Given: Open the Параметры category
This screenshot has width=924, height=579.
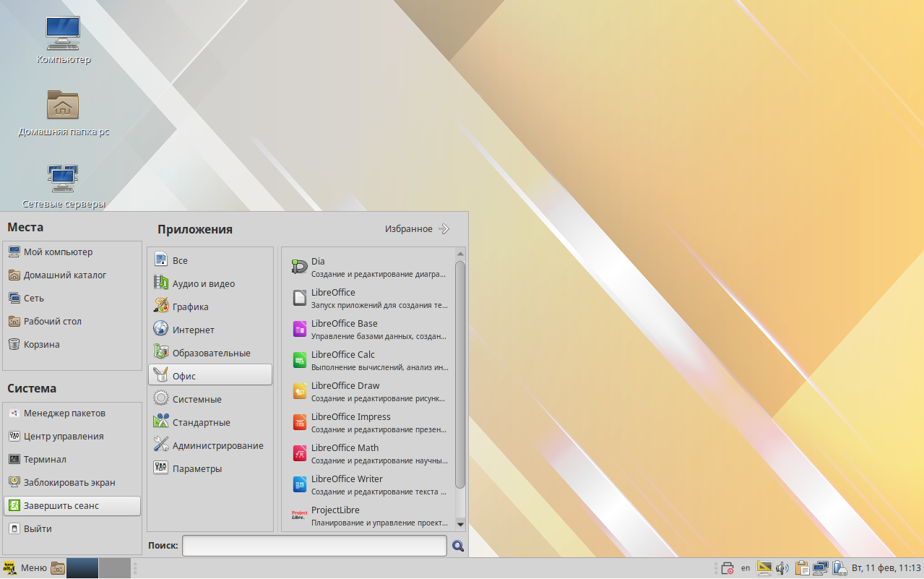Looking at the screenshot, I should [x=210, y=468].
